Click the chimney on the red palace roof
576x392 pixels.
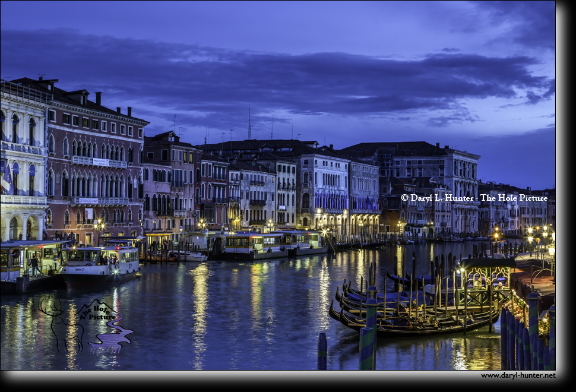coord(99,99)
